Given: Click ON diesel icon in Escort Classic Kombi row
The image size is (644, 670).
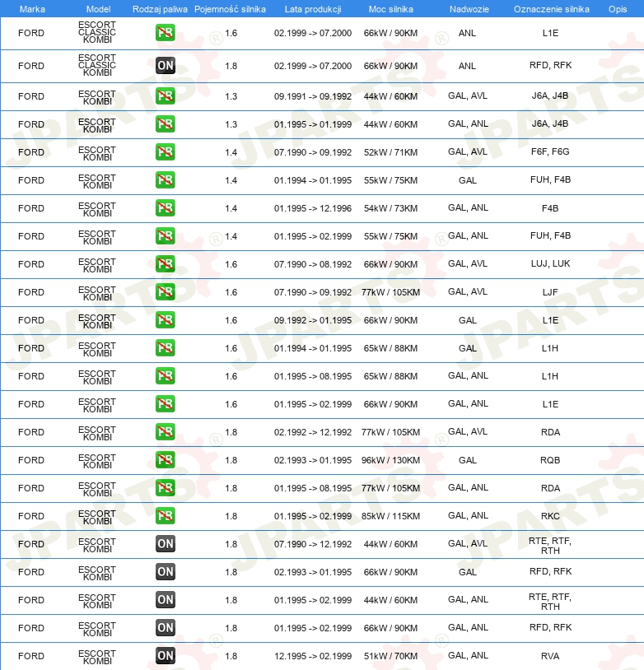Looking at the screenshot, I should 165,65.
